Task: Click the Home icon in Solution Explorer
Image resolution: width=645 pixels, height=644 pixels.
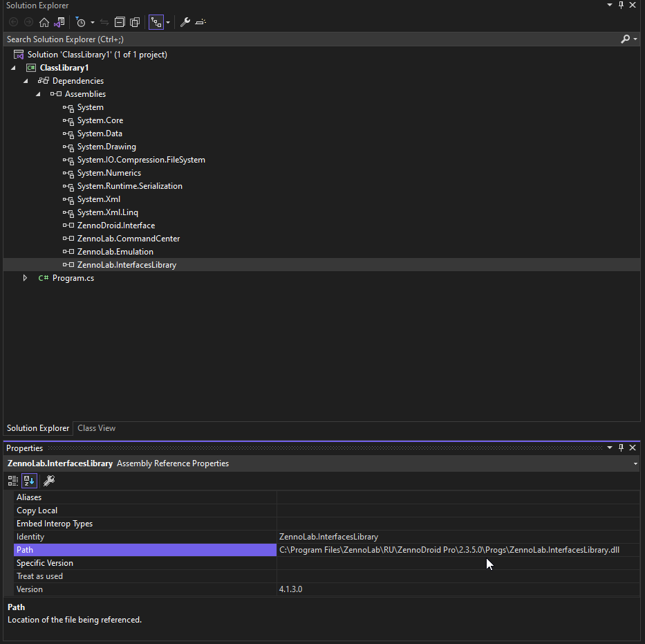Action: [x=44, y=22]
